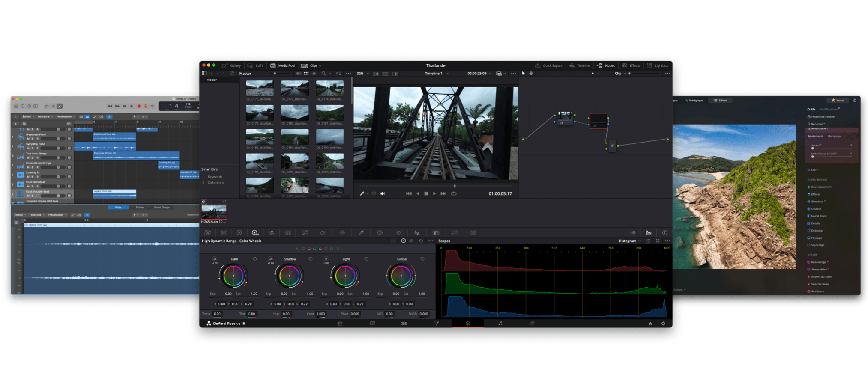Viewport: 868px width, 392px height.
Task: Open the Clips dropdown arrow
Action: [x=320, y=66]
